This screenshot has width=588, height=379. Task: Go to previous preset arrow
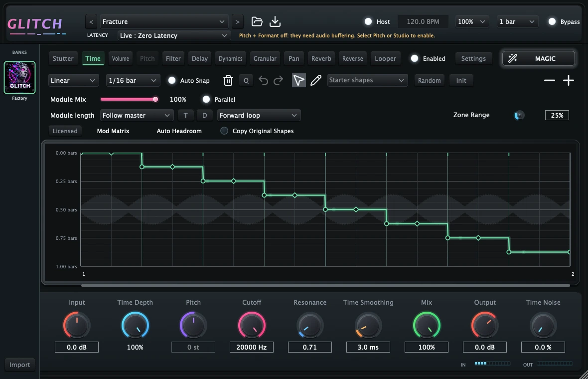91,22
